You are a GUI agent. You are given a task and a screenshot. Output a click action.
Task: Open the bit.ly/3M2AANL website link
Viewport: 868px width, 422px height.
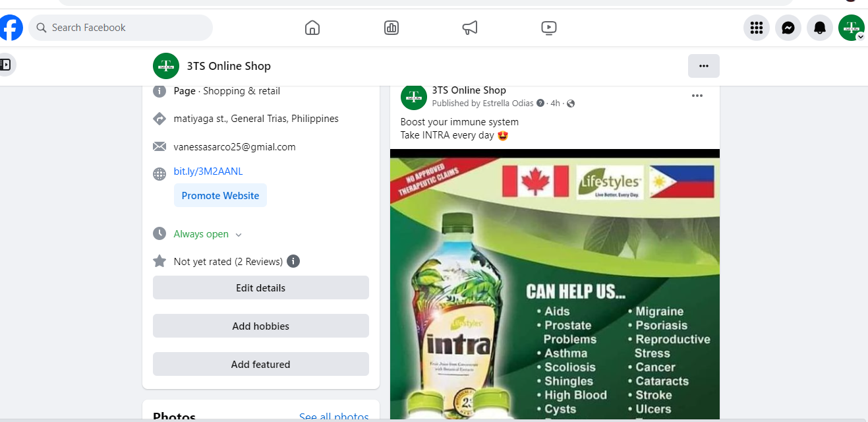tap(208, 171)
